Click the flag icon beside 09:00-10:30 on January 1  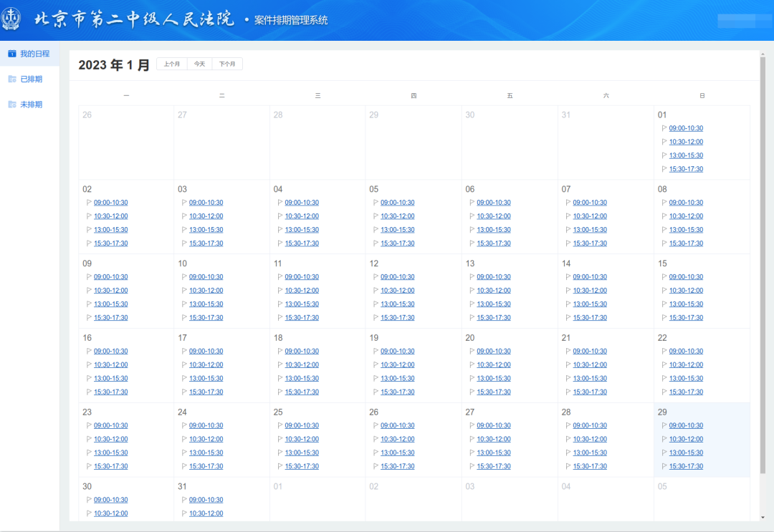tap(664, 128)
